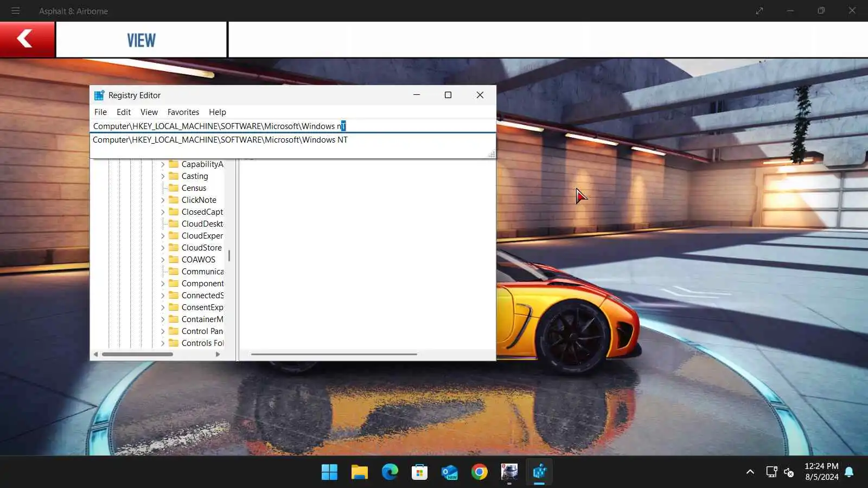The image size is (868, 488).
Task: Go back using the red arrow button
Action: coord(27,39)
